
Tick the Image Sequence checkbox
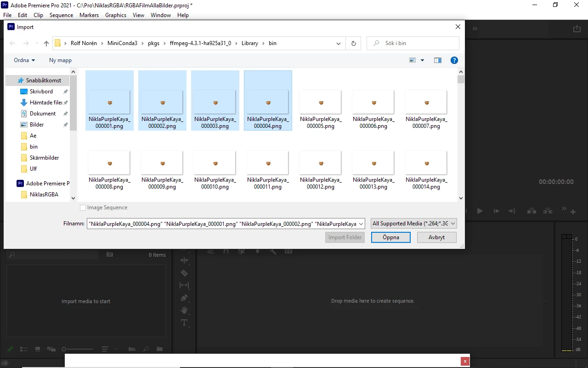83,207
